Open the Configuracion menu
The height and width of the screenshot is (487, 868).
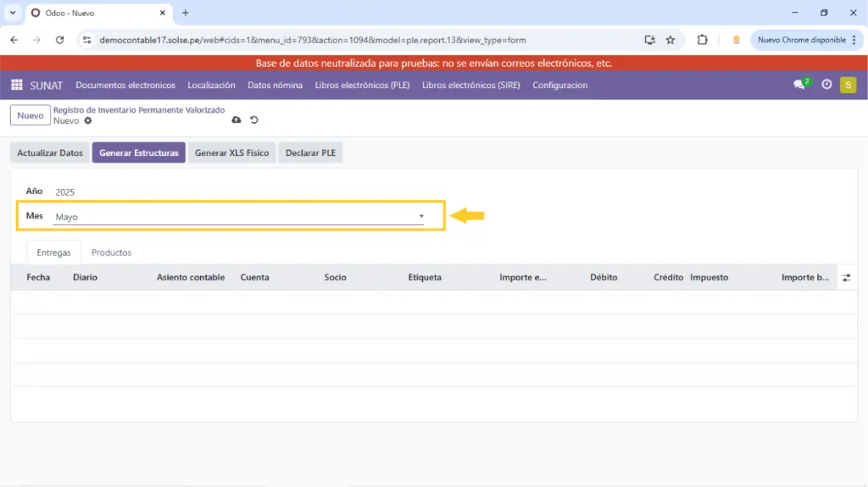point(559,85)
